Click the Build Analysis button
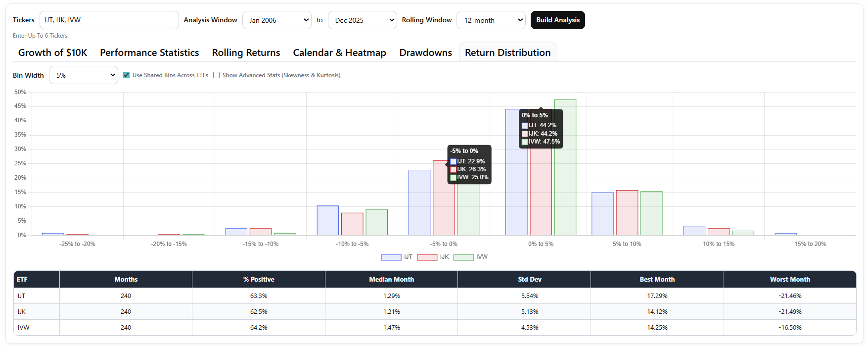This screenshot has height=346, width=868. click(558, 20)
